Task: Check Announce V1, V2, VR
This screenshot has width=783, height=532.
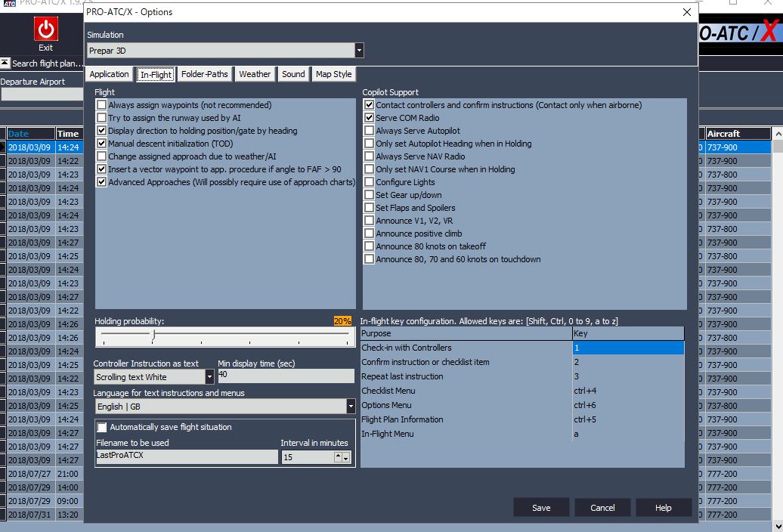Action: click(x=369, y=221)
